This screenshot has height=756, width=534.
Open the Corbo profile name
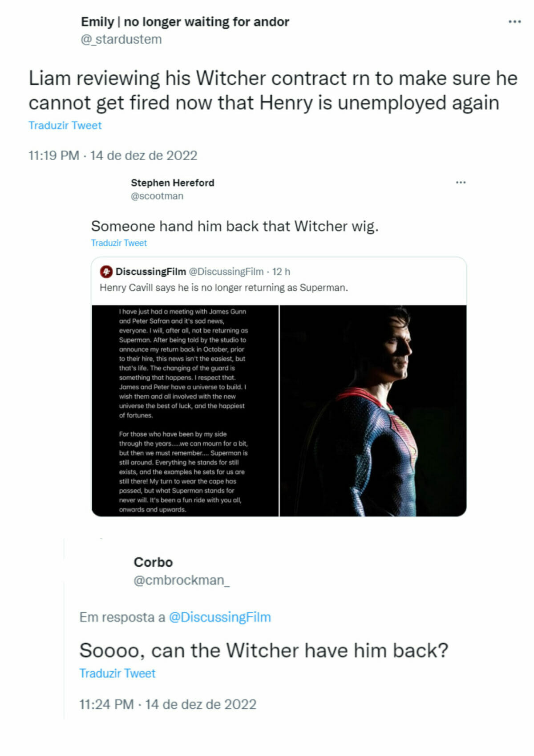pyautogui.click(x=153, y=562)
